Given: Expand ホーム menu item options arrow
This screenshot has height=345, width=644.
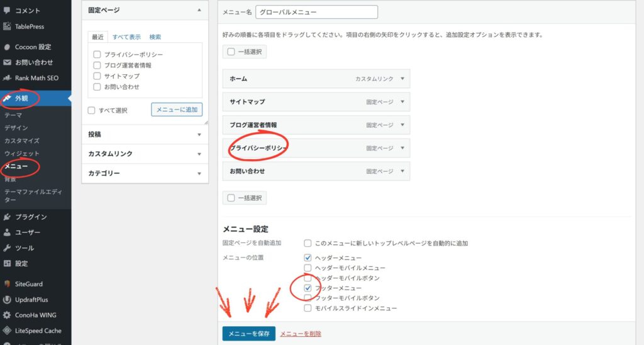Looking at the screenshot, I should tap(402, 79).
